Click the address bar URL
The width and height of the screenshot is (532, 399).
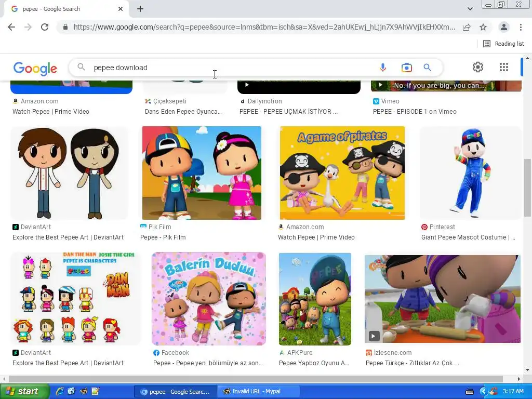pos(264,27)
